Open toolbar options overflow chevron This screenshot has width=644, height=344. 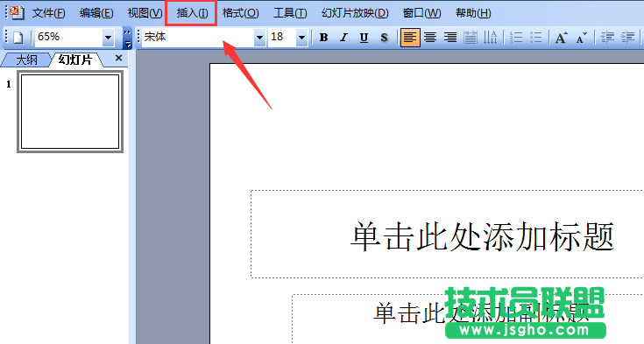(127, 38)
